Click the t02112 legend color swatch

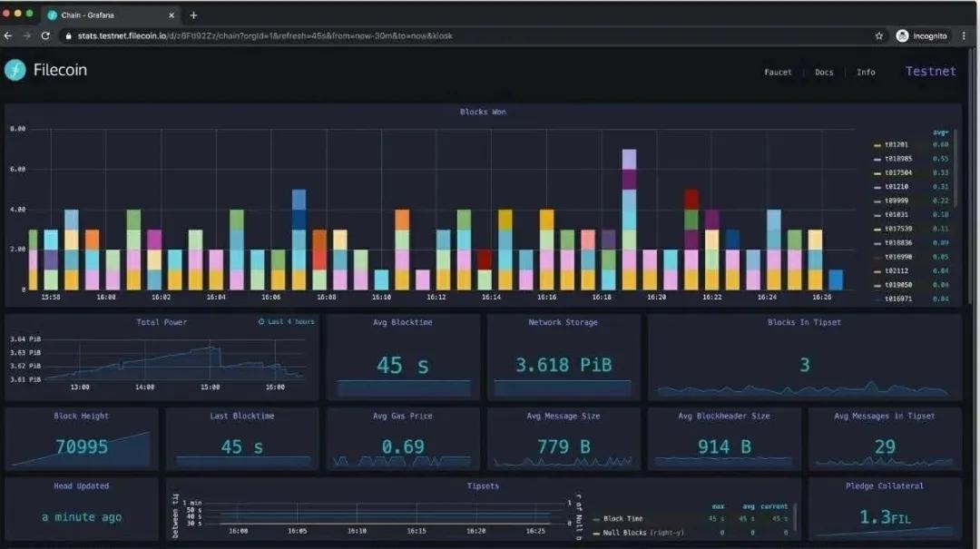point(877,271)
